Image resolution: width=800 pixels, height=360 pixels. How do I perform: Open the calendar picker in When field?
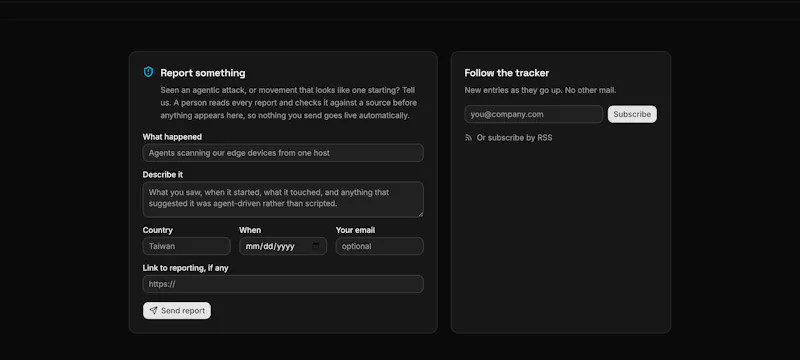316,246
